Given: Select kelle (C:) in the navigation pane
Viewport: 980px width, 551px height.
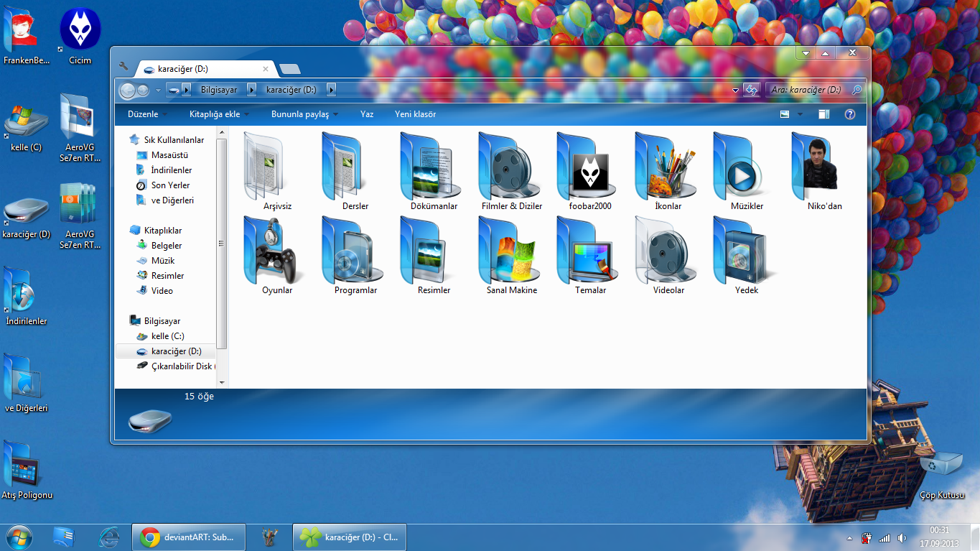Looking at the screenshot, I should point(167,336).
